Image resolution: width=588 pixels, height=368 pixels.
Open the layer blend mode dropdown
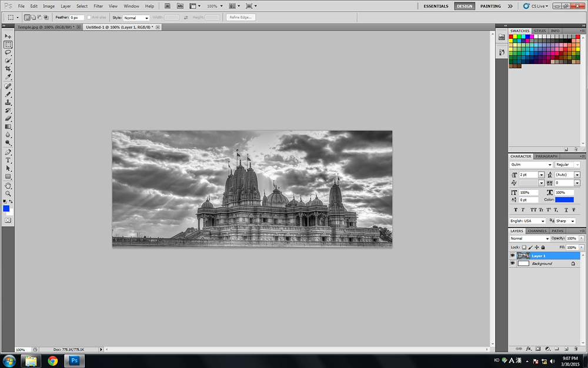[x=529, y=238]
